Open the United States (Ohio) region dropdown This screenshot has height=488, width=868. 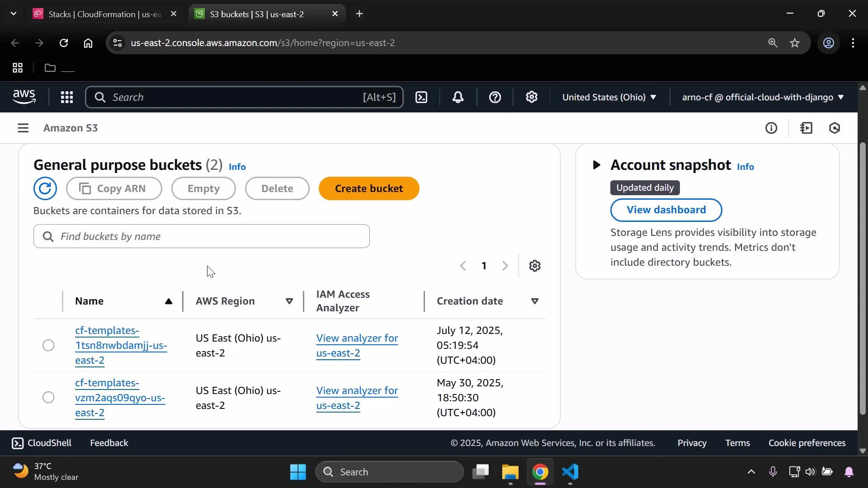(609, 97)
